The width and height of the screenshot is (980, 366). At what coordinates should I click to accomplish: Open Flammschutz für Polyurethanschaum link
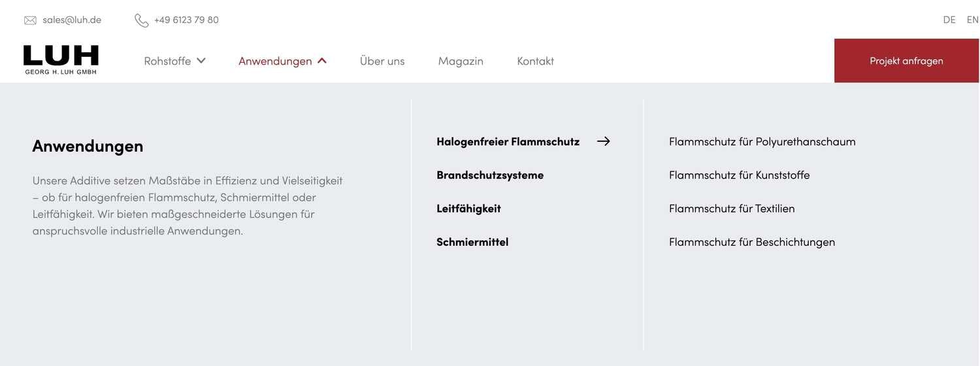click(762, 141)
